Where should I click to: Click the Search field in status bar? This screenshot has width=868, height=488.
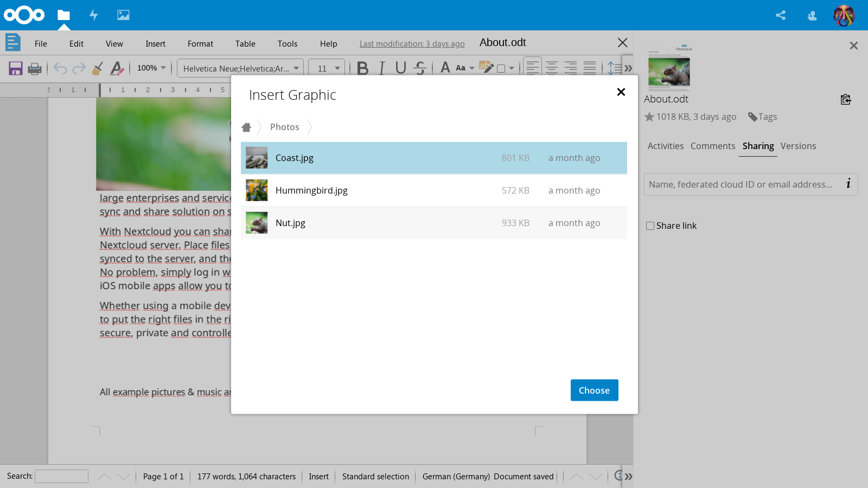pyautogui.click(x=61, y=476)
